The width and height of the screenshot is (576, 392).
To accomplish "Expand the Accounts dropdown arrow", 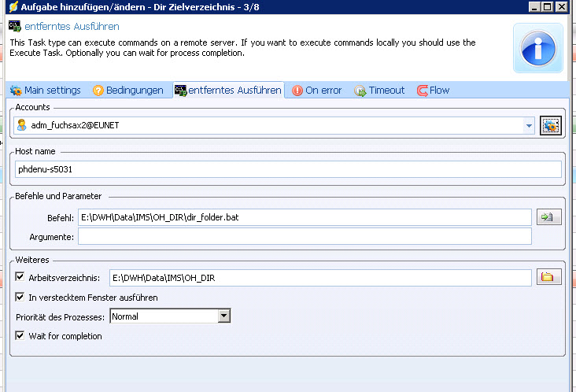I will [x=528, y=125].
